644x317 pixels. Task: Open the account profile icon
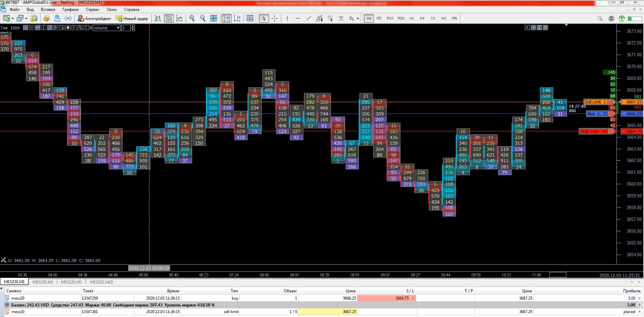pos(612,18)
